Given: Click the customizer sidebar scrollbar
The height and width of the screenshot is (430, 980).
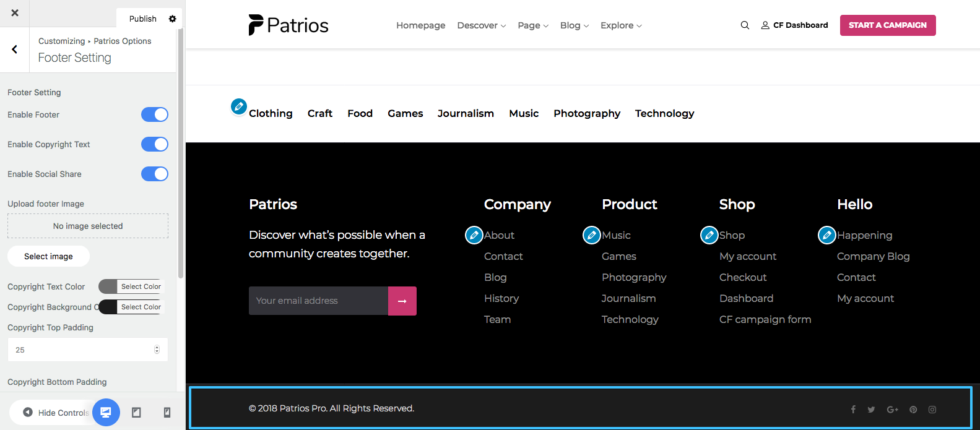Looking at the screenshot, I should point(181,155).
